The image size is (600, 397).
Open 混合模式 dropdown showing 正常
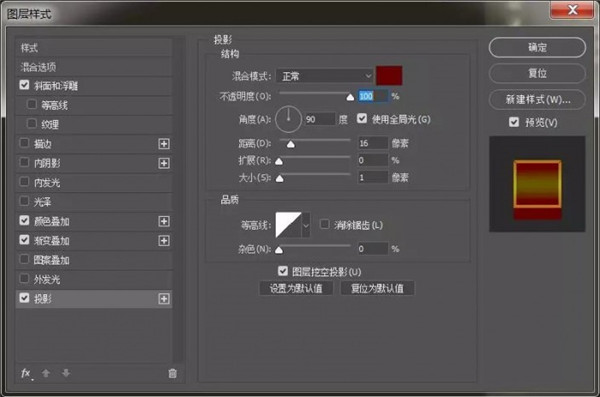pos(324,76)
